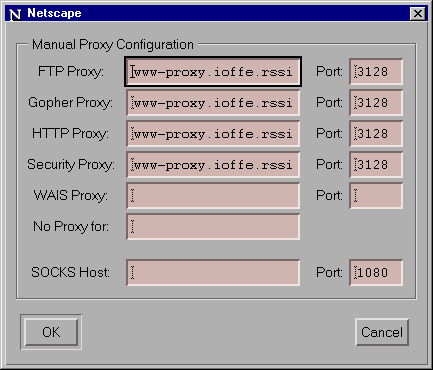Click the No Proxy for field
The width and height of the screenshot is (433, 370).
click(x=213, y=227)
